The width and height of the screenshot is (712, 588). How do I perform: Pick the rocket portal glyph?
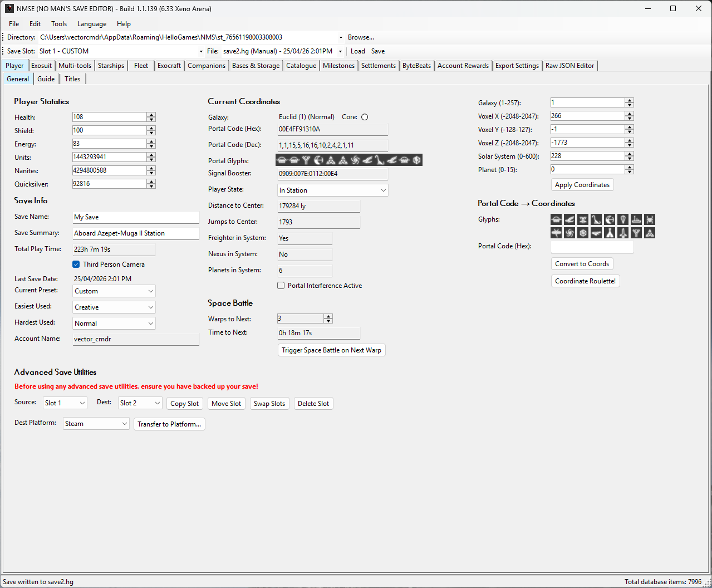tap(623, 233)
